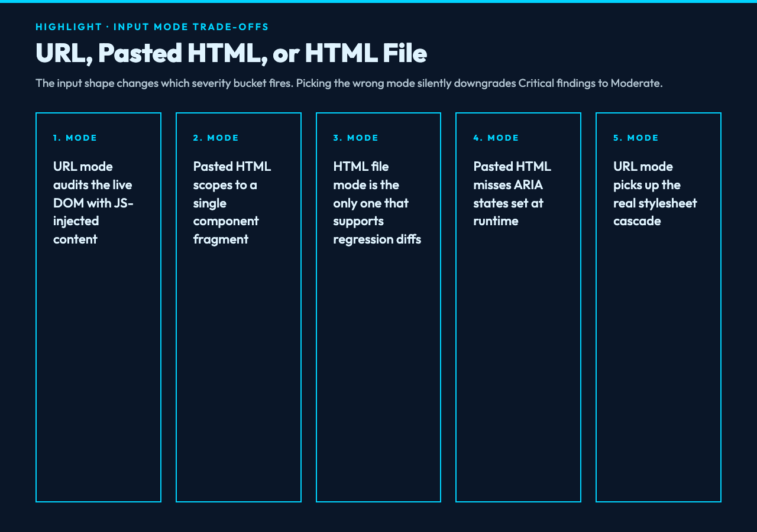Select 'HTML file mode … regression diffs' text
757x532 pixels.
[x=377, y=203]
